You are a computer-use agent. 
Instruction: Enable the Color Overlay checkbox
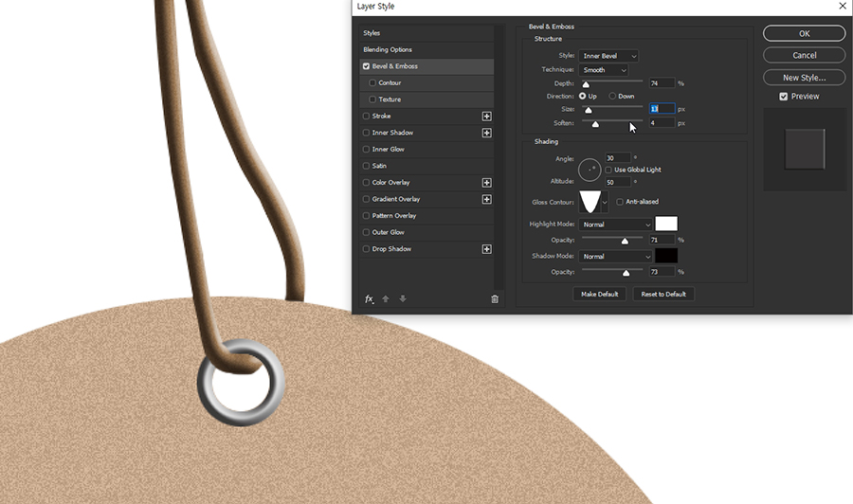[x=366, y=183]
